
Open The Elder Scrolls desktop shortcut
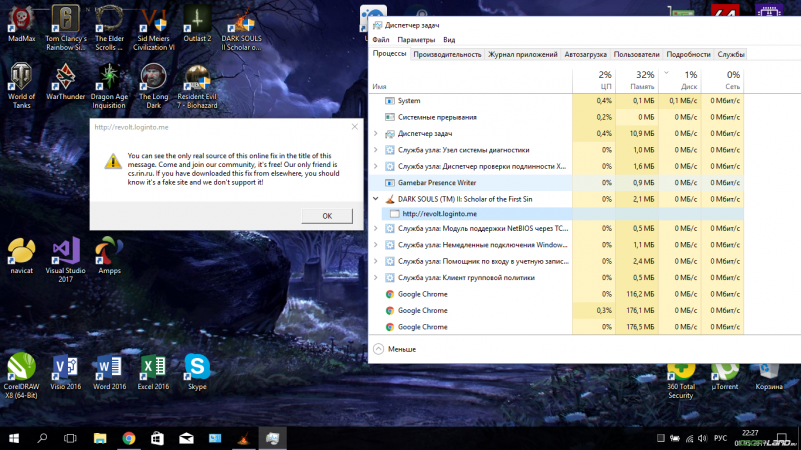click(x=109, y=28)
